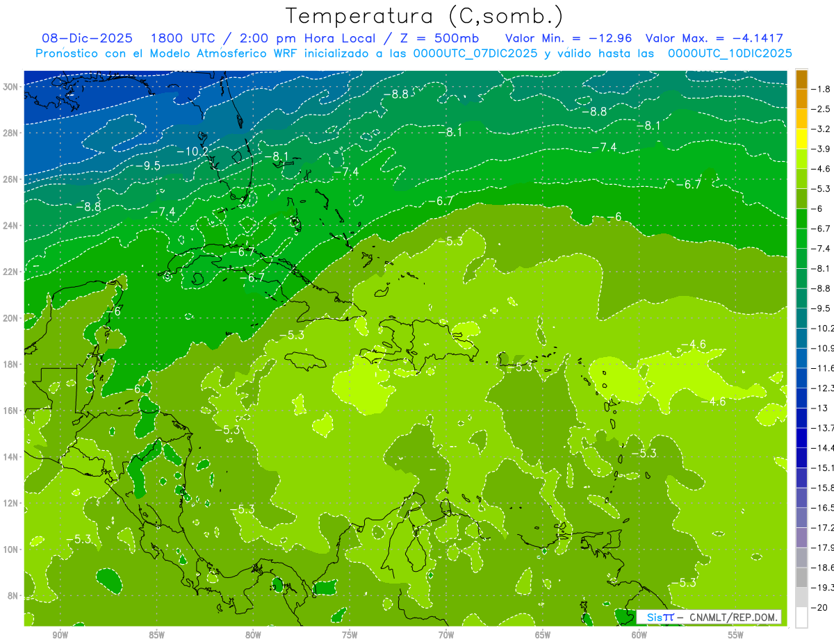Click the '55W' longitude axis label
This screenshot has width=834, height=644.
click(736, 635)
